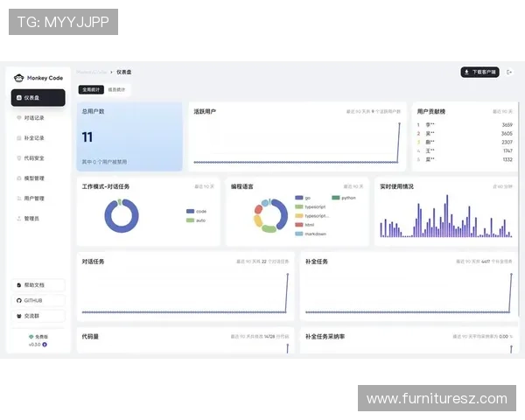
Task: Select the leaderboard row with 3659
Action: (x=465, y=124)
